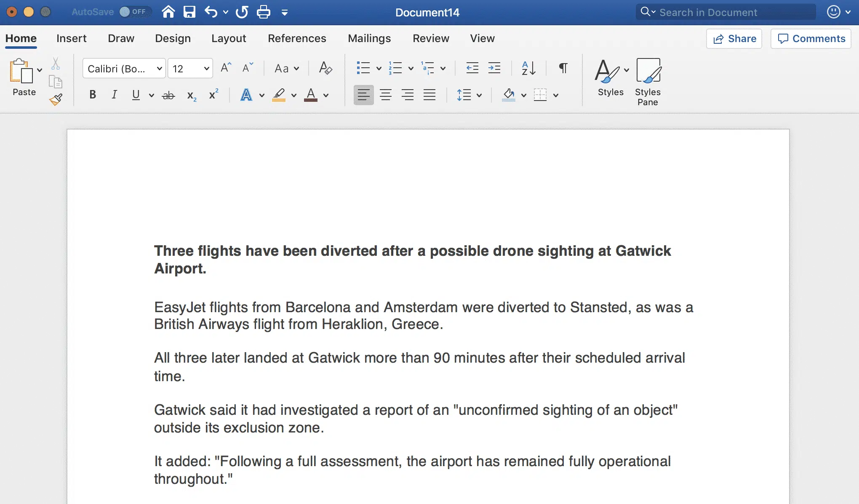Switch to the Draw tab

[121, 38]
